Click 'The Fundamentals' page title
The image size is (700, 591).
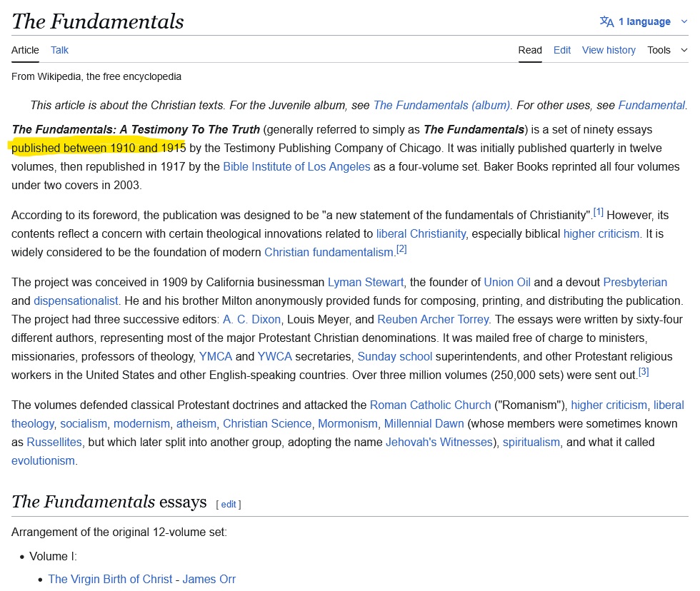98,21
